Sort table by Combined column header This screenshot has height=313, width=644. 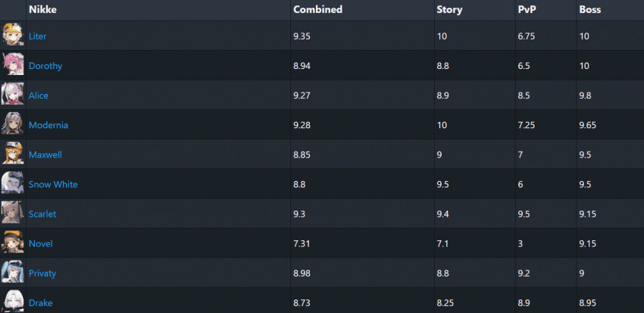[x=317, y=10]
